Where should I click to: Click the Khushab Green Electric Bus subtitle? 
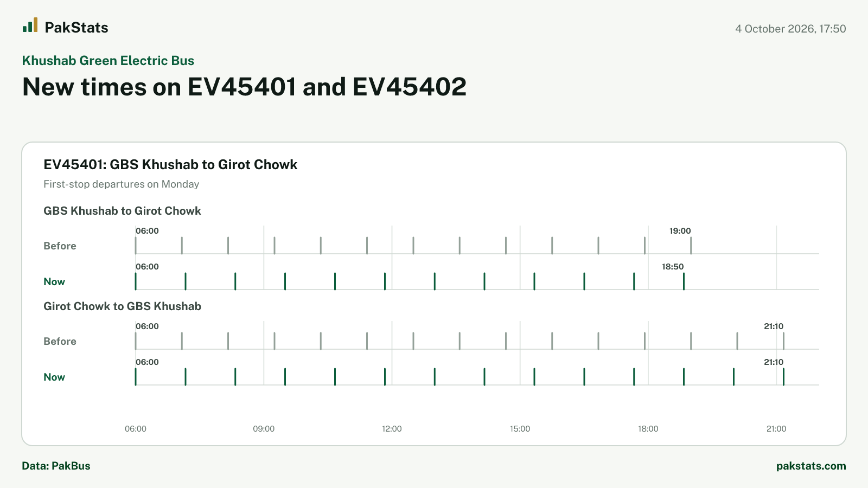point(108,61)
